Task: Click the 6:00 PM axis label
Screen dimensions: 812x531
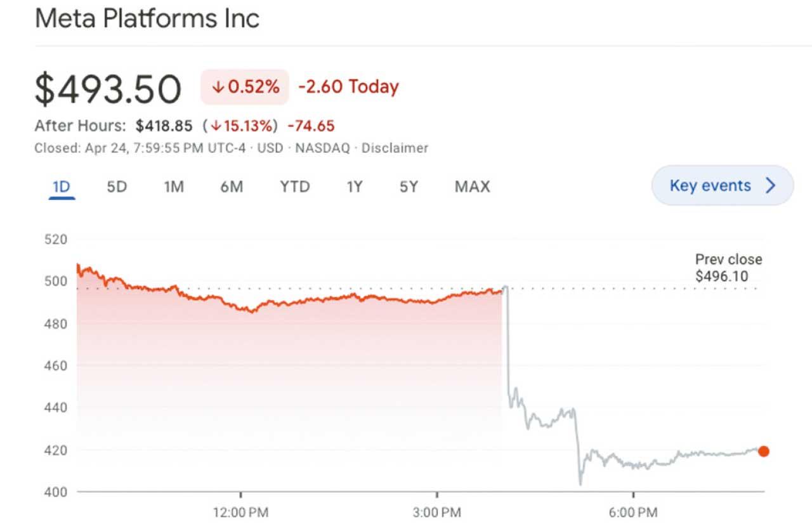Action: [633, 512]
